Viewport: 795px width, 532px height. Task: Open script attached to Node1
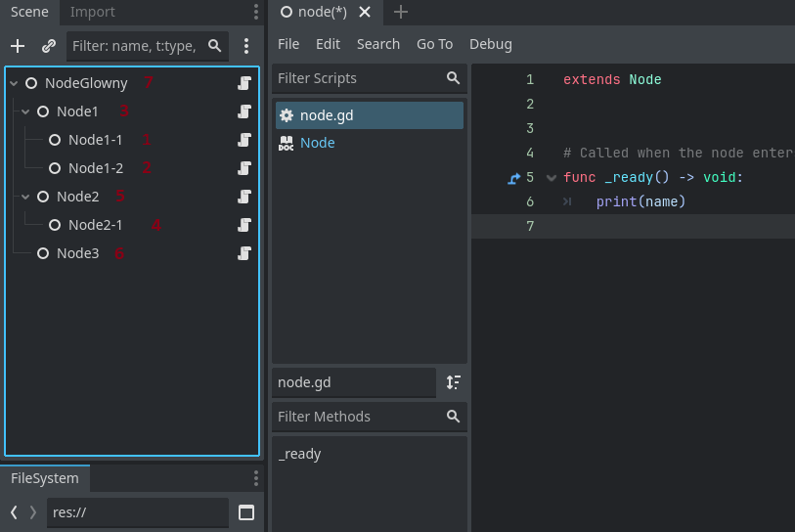coord(244,111)
